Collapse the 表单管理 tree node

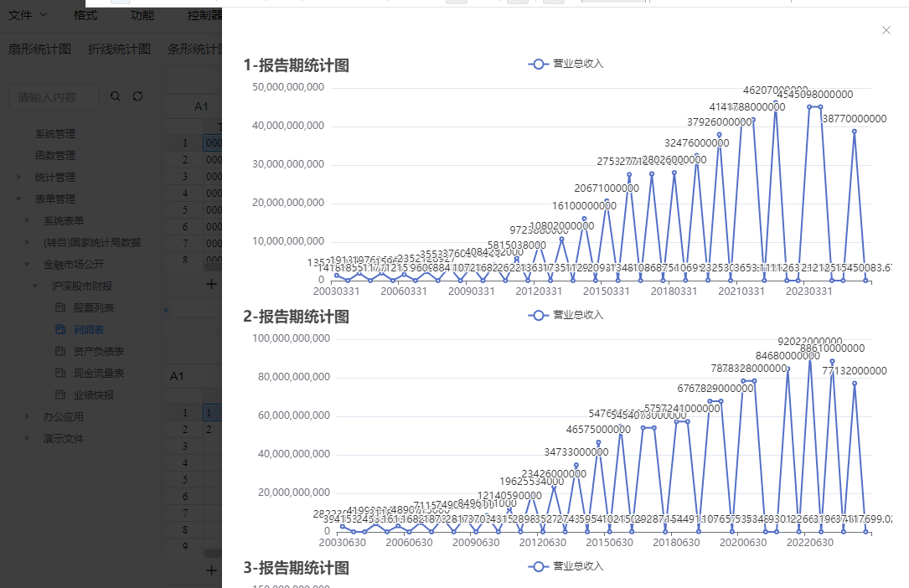18,199
